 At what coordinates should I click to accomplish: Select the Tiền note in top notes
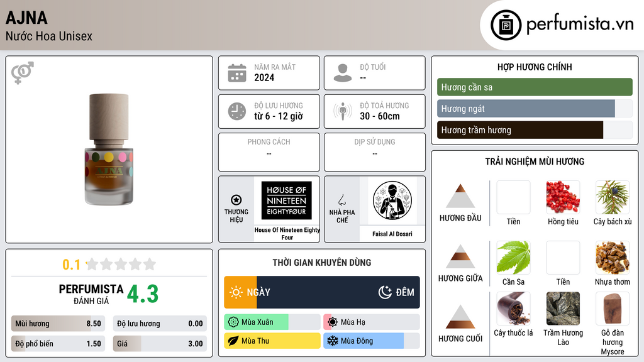point(513,197)
